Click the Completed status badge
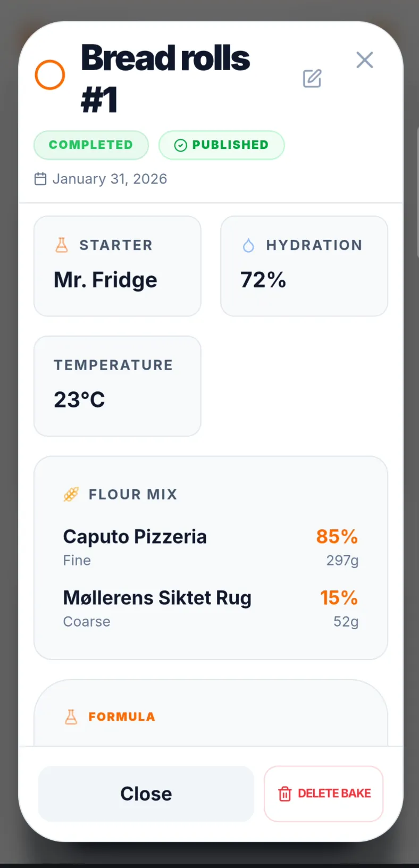Viewport: 419px width, 868px height. (91, 145)
